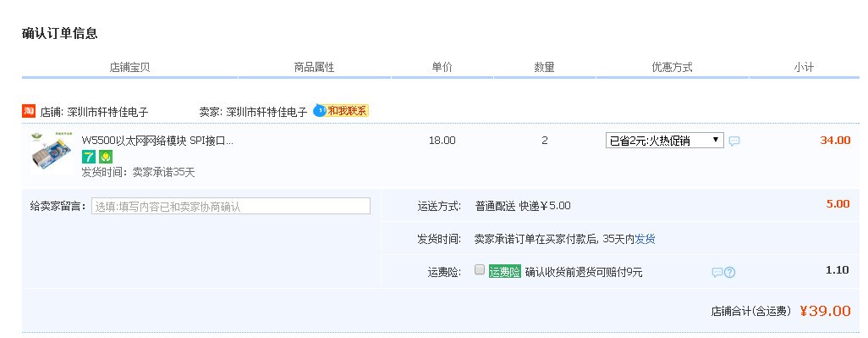Screen dimensions: 868x338
Task: Click the 深圳市轩特佳电子 shop name after 店铺
Action: [108, 112]
